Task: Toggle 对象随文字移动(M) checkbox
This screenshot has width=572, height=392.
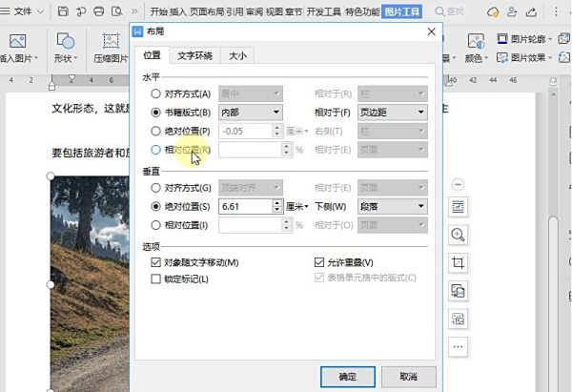Action: pos(155,262)
